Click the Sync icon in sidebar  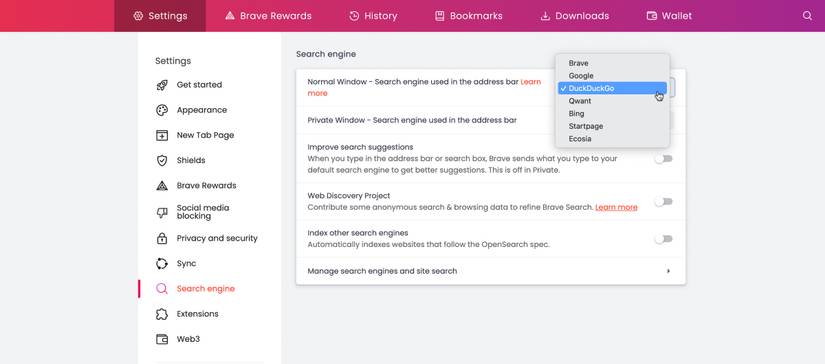[162, 264]
